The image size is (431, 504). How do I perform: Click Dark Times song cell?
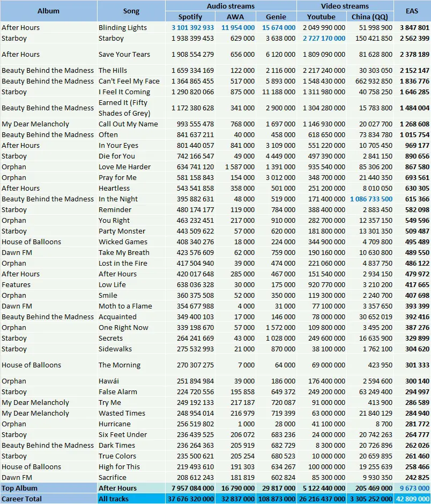point(131,446)
